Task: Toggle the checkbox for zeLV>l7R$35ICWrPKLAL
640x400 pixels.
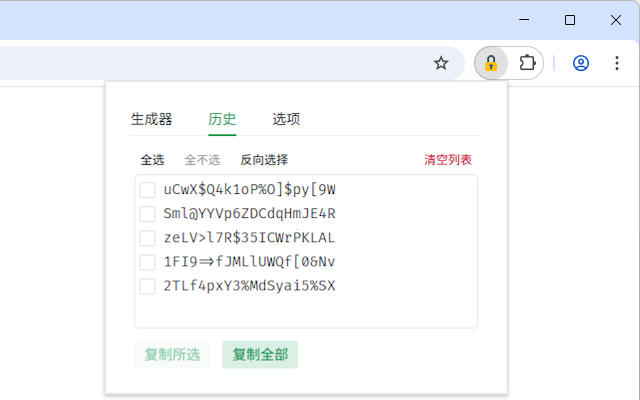Action: click(x=147, y=238)
